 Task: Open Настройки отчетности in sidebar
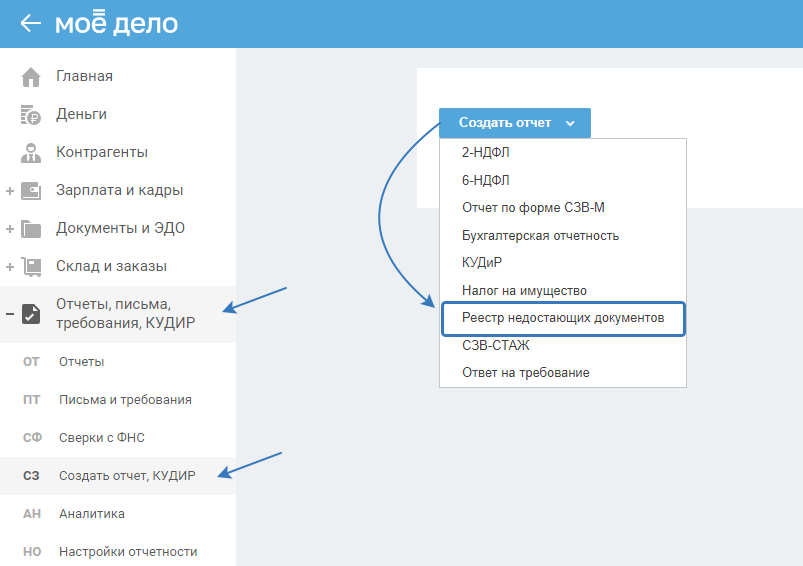point(128,552)
